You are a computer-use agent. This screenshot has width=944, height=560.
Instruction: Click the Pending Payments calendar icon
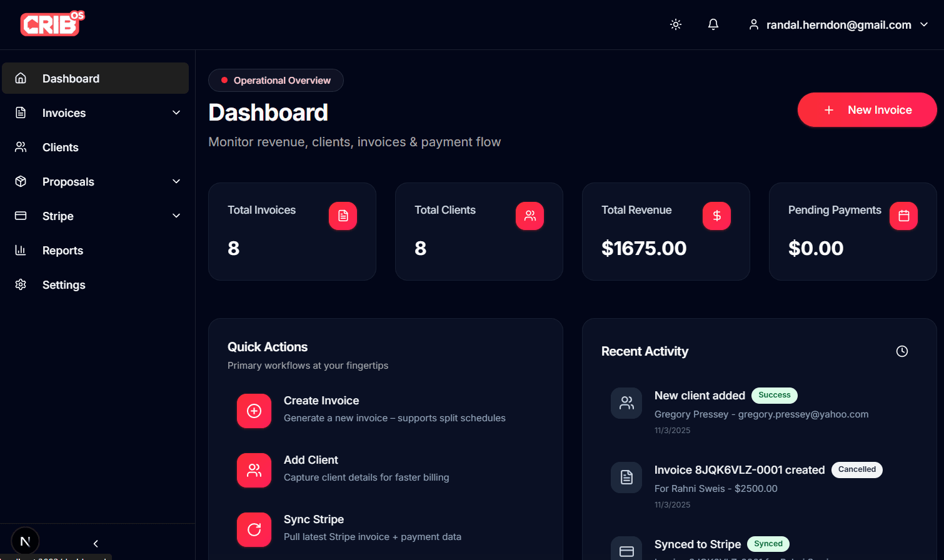903,216
